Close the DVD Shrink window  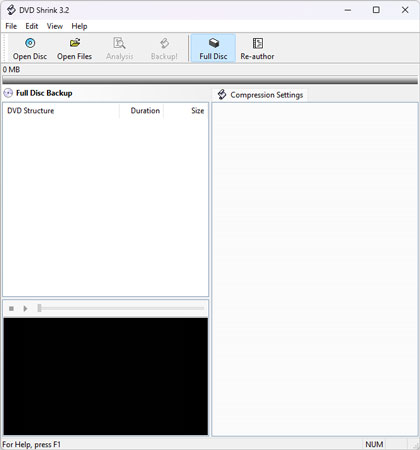point(405,10)
